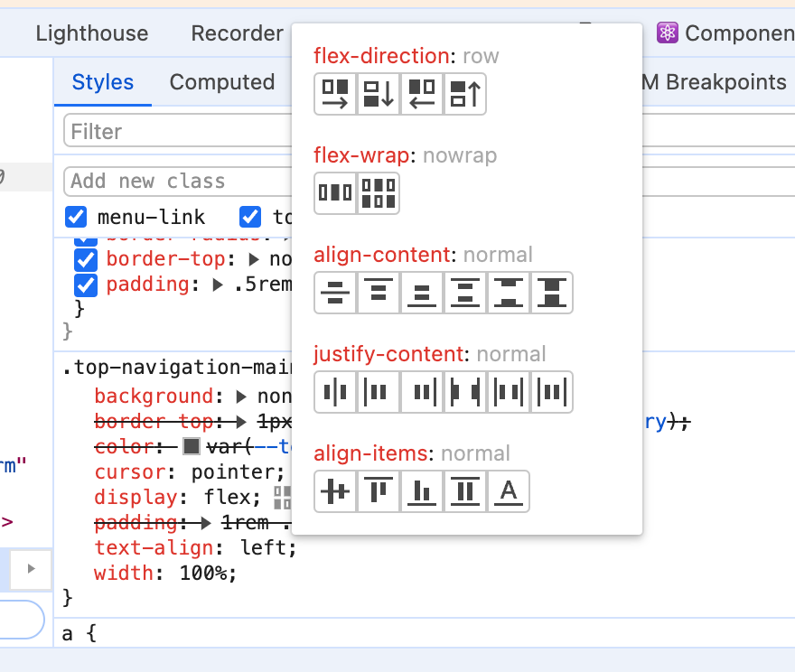This screenshot has height=672, width=795.
Task: Set justify-content to center
Action: [x=336, y=392]
